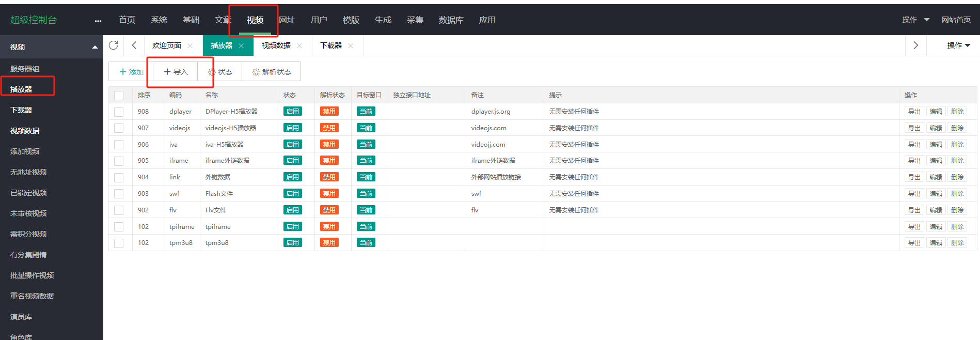Viewport: 980px width, 340px height.
Task: Open the 数据库 top menu
Action: pos(451,20)
